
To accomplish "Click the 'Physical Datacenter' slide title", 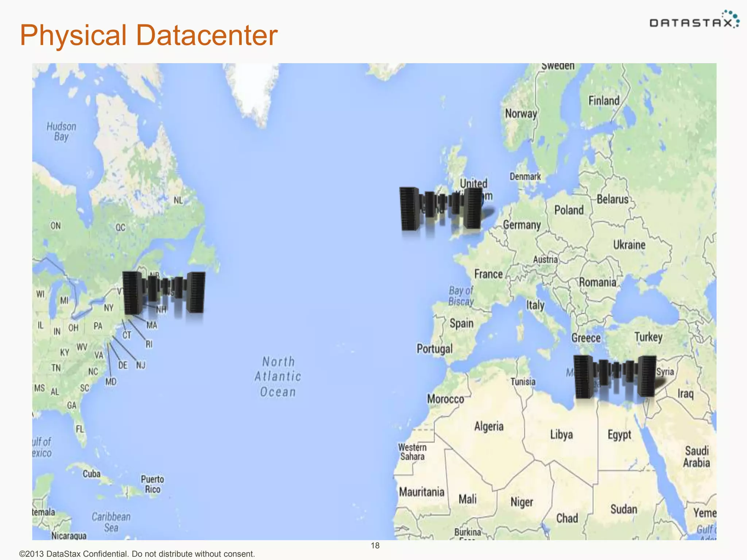I will pos(149,35).
